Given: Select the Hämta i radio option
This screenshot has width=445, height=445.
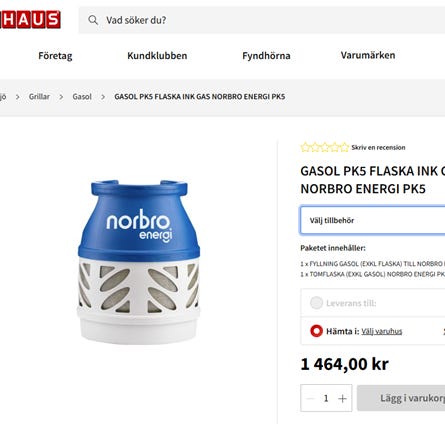Looking at the screenshot, I should click(x=316, y=331).
